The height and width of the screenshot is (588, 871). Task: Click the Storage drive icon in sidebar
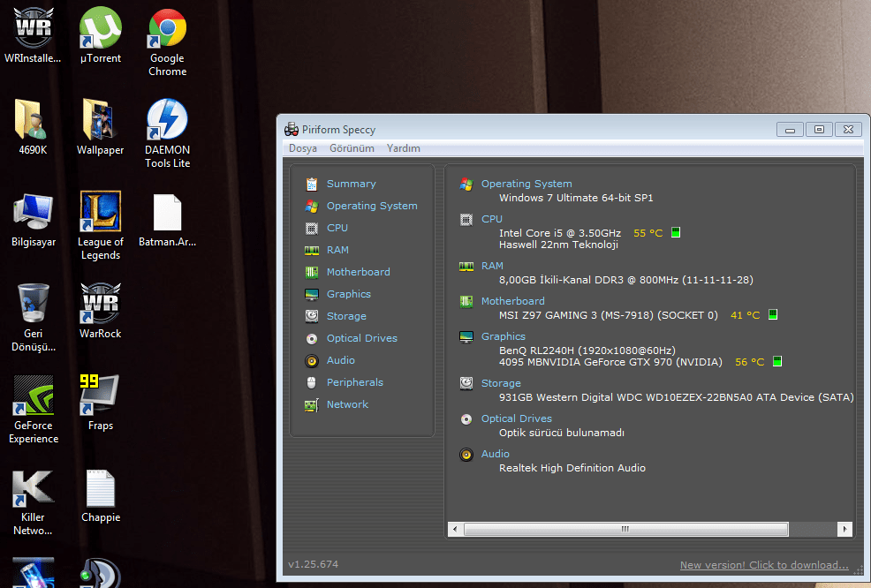tap(312, 316)
